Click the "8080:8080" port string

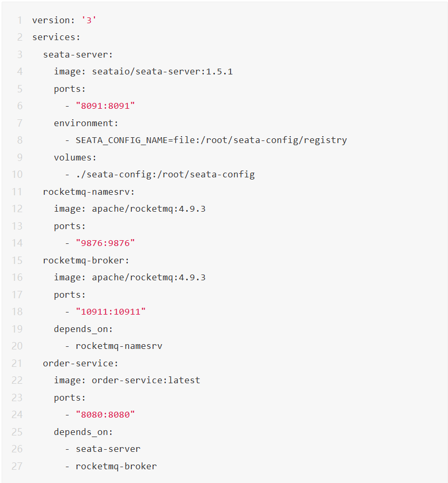pos(105,414)
